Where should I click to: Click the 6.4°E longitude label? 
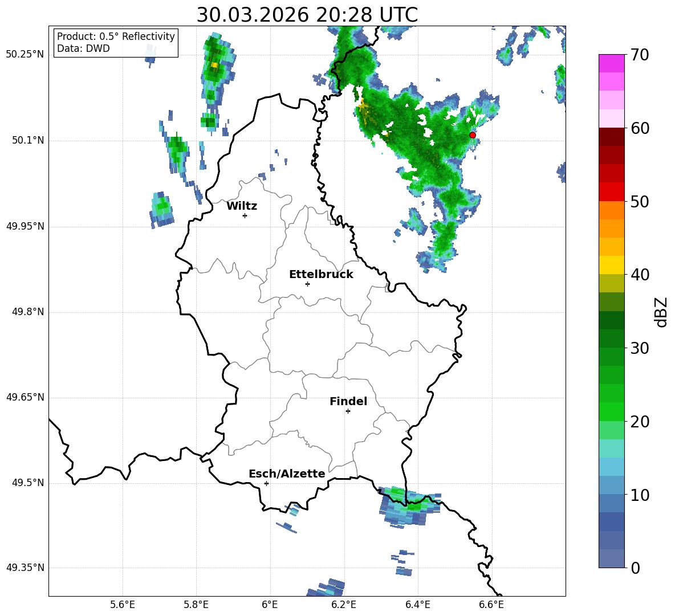coord(417,605)
